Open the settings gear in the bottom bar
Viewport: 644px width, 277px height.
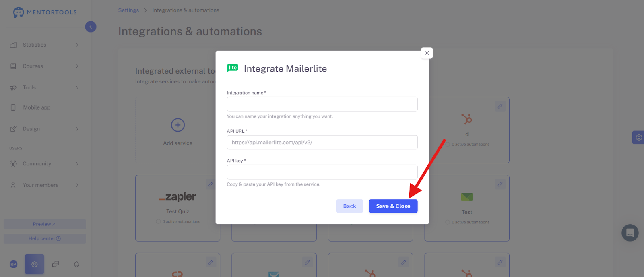(x=35, y=264)
